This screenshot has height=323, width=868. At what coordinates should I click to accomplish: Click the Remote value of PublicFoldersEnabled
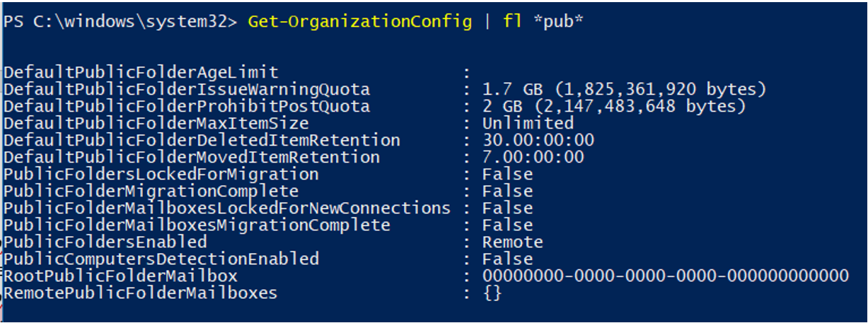tap(513, 242)
